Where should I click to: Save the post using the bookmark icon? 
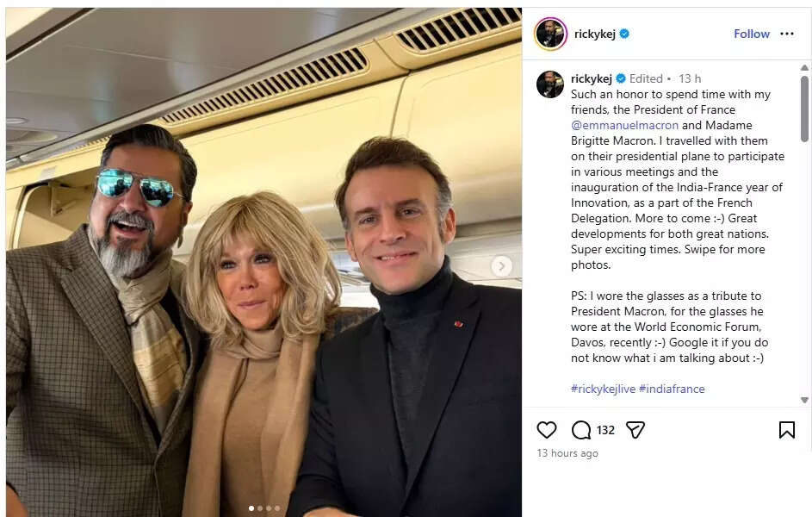coord(786,430)
